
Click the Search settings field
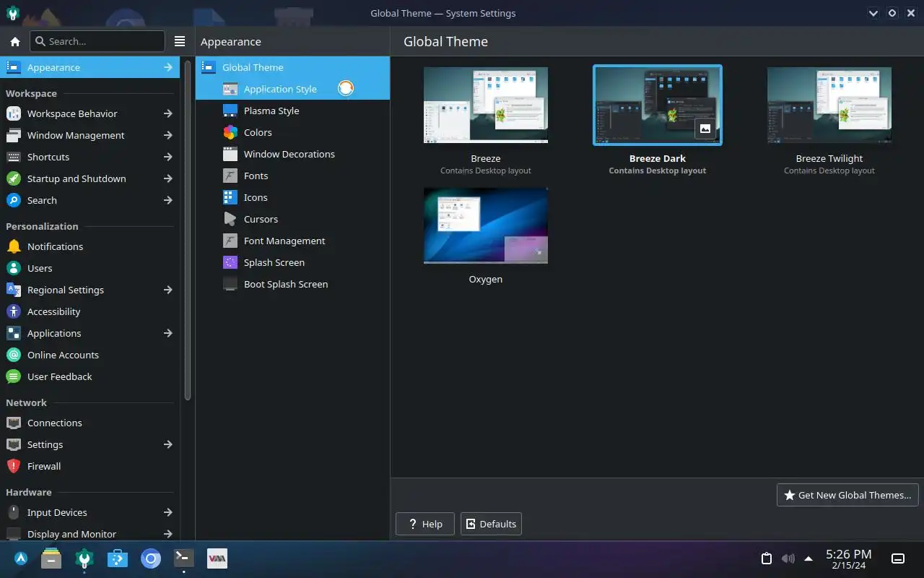pyautogui.click(x=97, y=41)
